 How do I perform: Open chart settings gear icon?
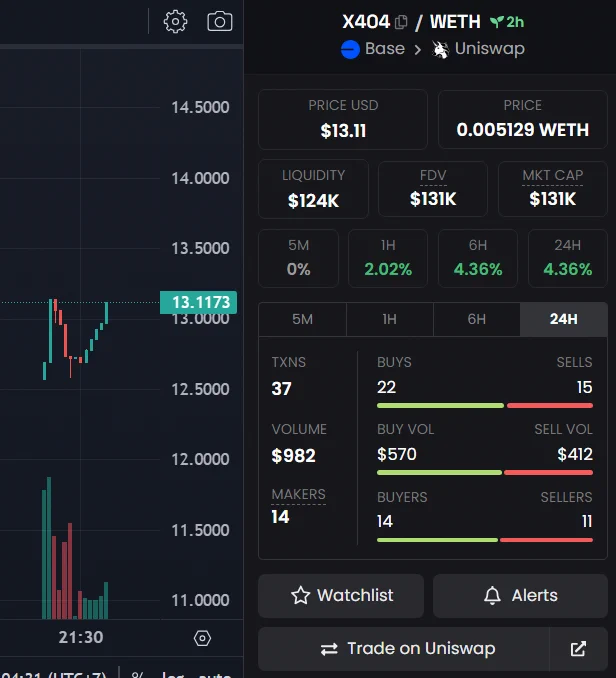pos(175,21)
